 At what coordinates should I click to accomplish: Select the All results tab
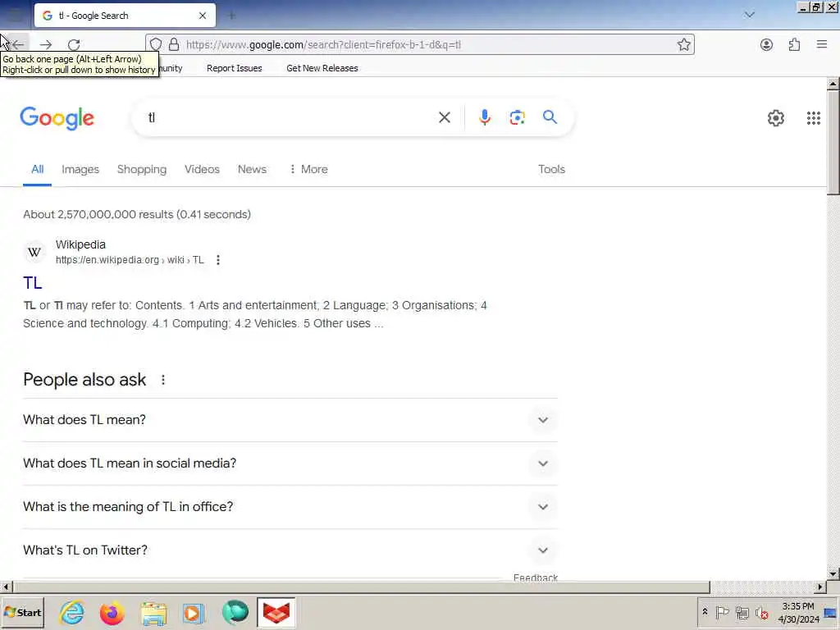point(38,169)
